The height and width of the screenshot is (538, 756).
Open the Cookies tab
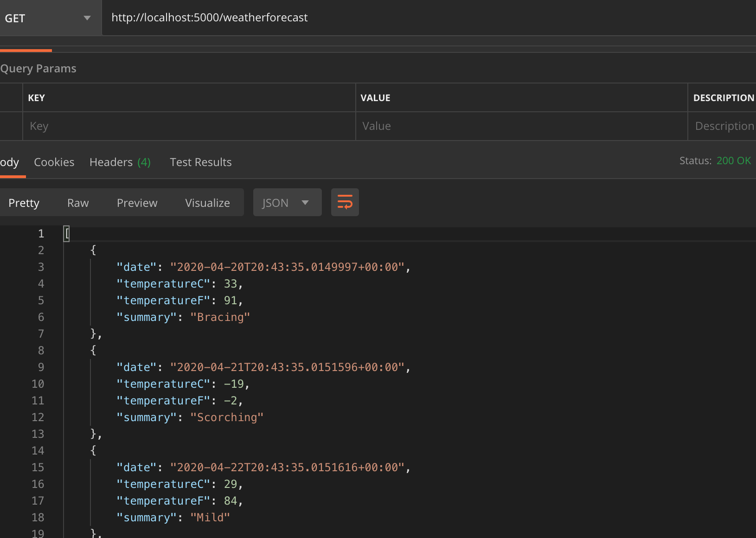point(54,162)
